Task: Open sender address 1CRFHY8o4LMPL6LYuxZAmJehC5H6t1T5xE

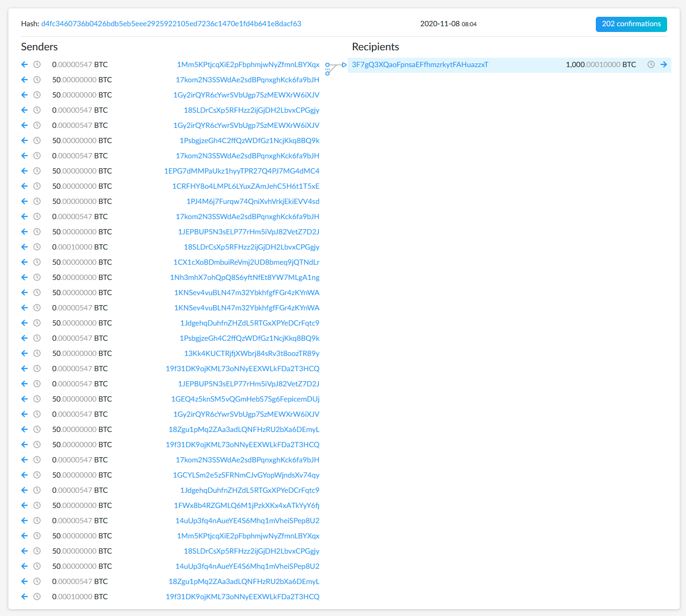Action: tap(245, 186)
